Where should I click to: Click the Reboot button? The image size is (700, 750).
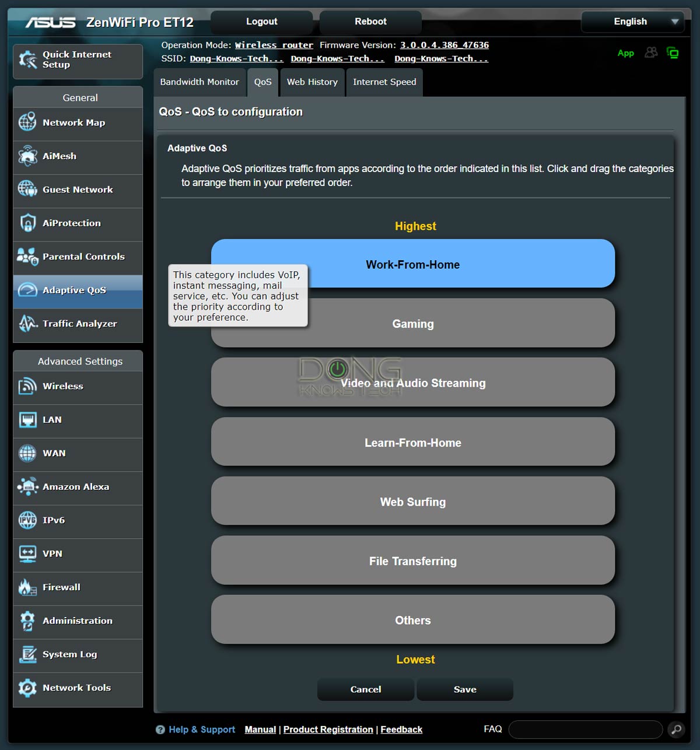[x=370, y=22]
